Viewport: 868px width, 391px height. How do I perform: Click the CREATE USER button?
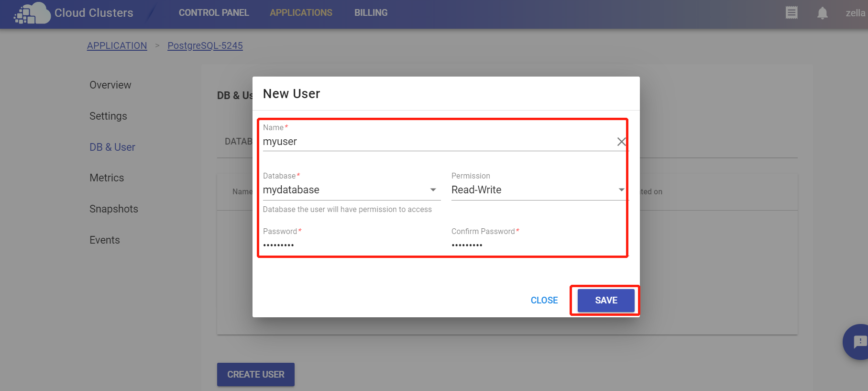click(256, 374)
